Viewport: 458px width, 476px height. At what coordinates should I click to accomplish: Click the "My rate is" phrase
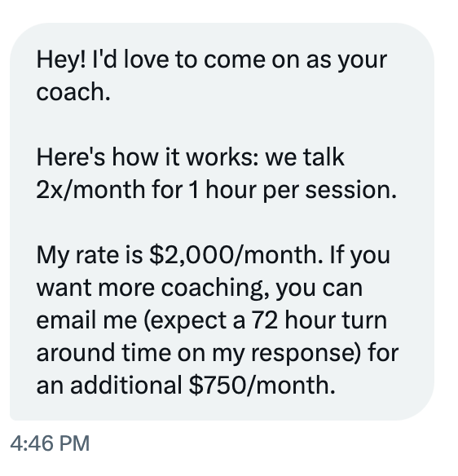(90, 255)
